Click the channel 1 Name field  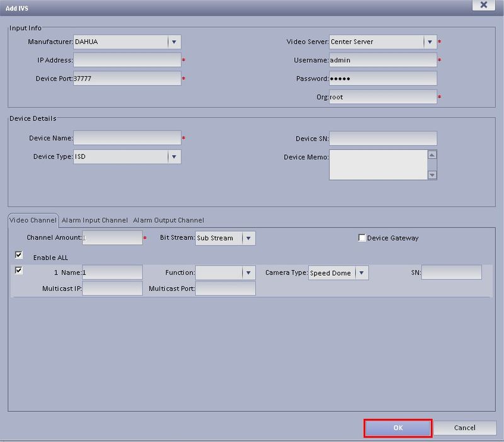(112, 273)
